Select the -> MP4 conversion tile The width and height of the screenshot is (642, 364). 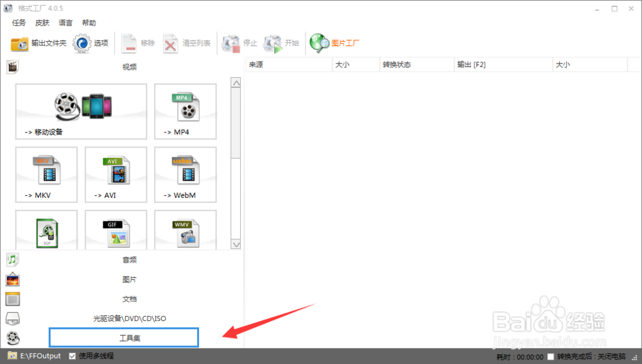(186, 111)
